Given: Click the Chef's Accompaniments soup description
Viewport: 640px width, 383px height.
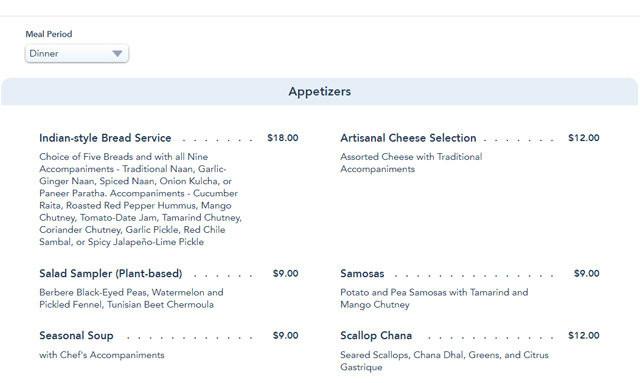Looking at the screenshot, I should [x=102, y=355].
